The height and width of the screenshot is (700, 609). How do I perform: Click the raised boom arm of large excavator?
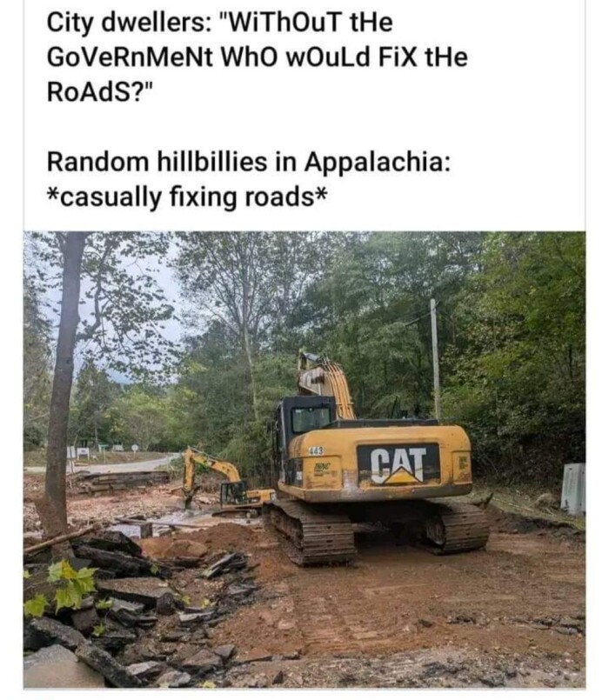(326, 383)
